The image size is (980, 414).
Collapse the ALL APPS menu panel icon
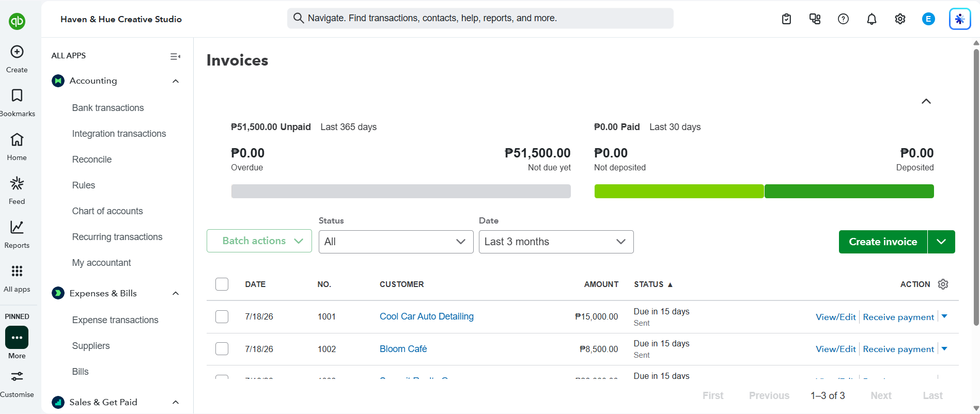176,56
